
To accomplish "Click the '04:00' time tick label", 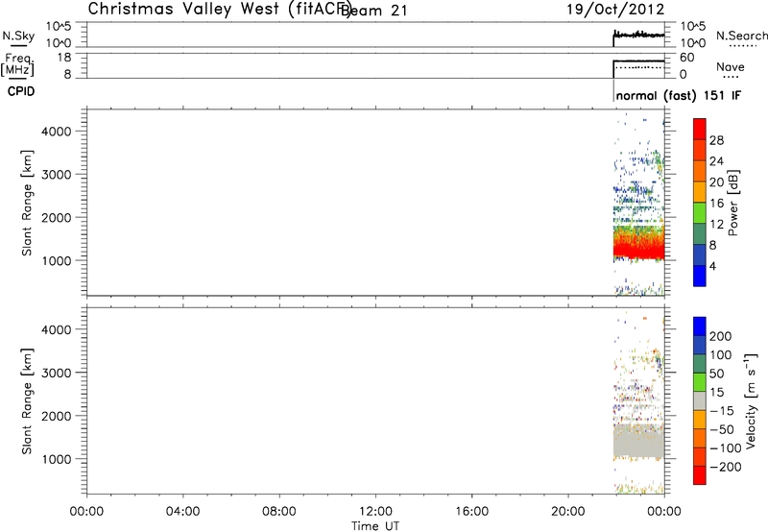I will tap(182, 512).
